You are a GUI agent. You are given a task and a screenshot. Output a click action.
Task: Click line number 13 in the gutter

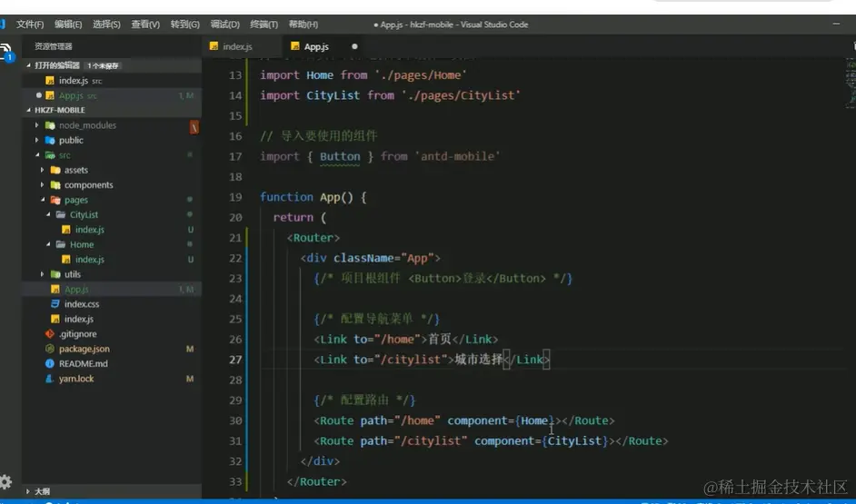point(235,75)
